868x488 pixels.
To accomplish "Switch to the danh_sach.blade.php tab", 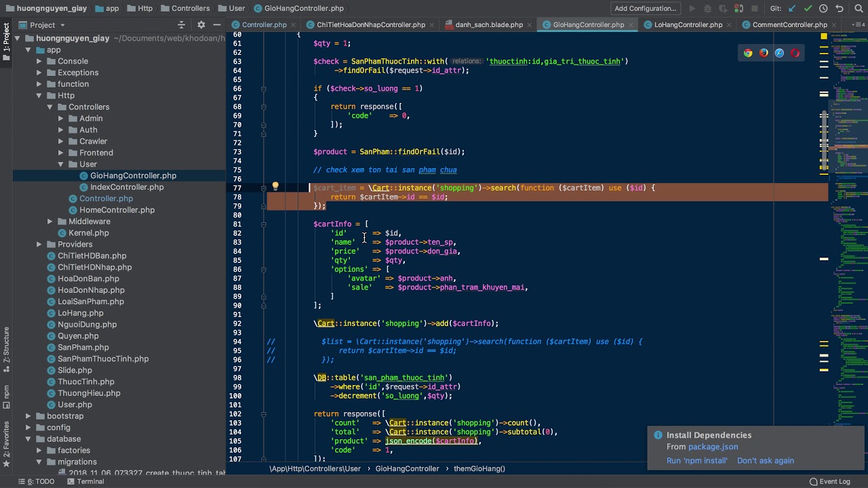I will 488,25.
